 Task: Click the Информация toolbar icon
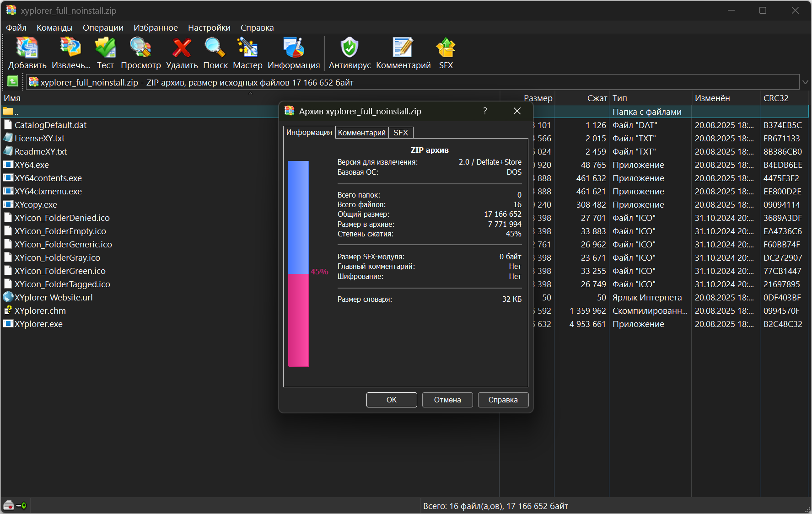(x=294, y=48)
